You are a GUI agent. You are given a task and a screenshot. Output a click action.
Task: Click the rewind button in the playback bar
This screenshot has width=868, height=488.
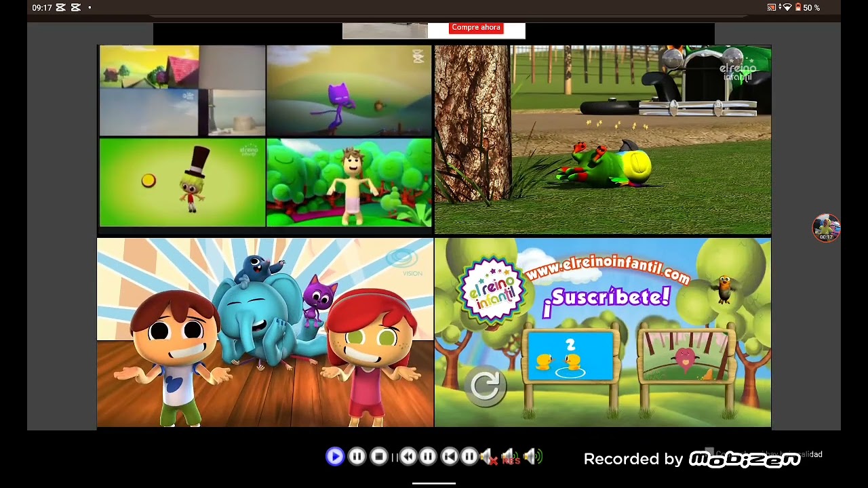coord(408,457)
